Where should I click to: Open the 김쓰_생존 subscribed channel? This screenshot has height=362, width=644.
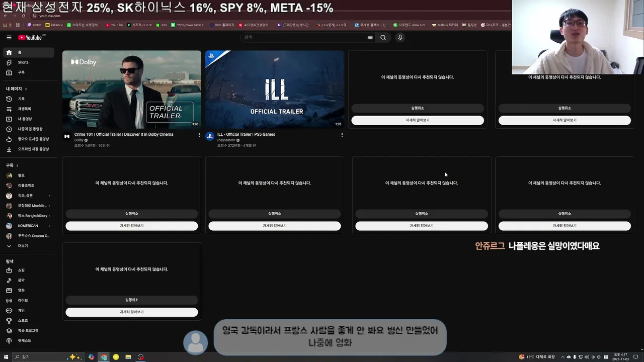28,196
